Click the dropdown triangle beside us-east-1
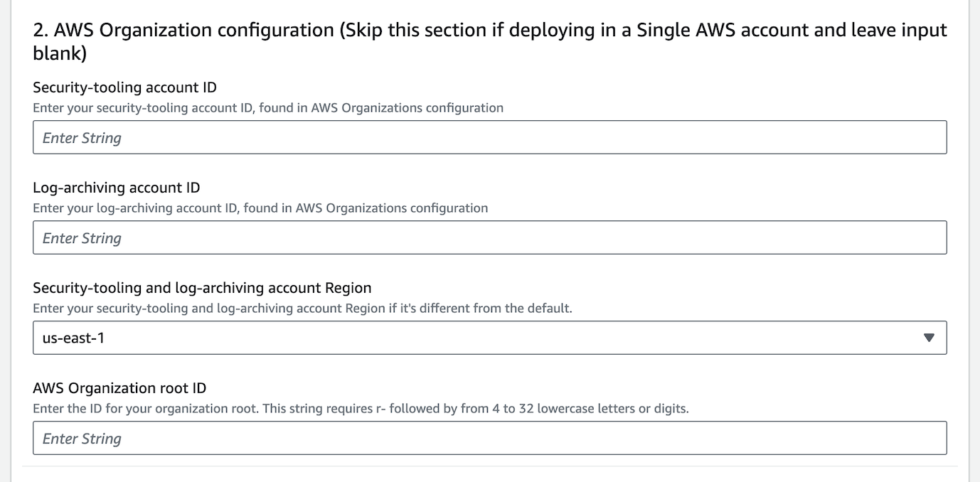The image size is (980, 482). point(928,338)
